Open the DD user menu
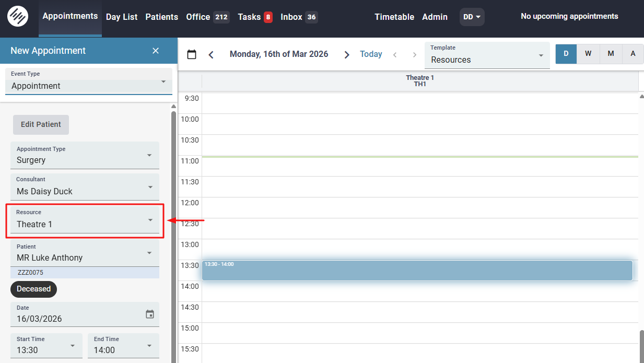Image resolution: width=644 pixels, height=363 pixels. coord(472,17)
